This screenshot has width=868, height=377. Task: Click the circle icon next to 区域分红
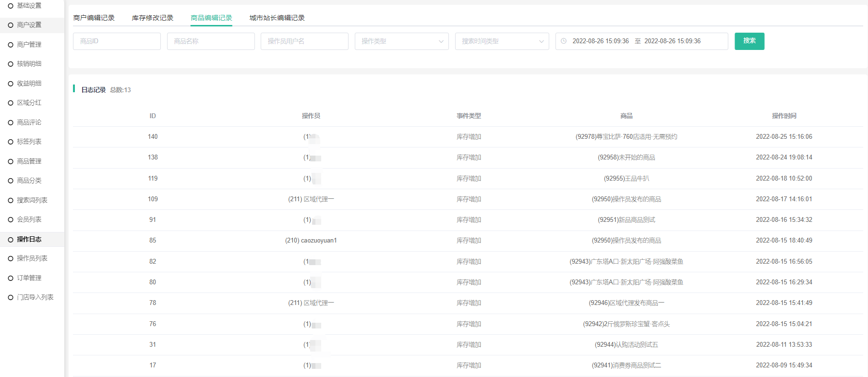(x=11, y=103)
